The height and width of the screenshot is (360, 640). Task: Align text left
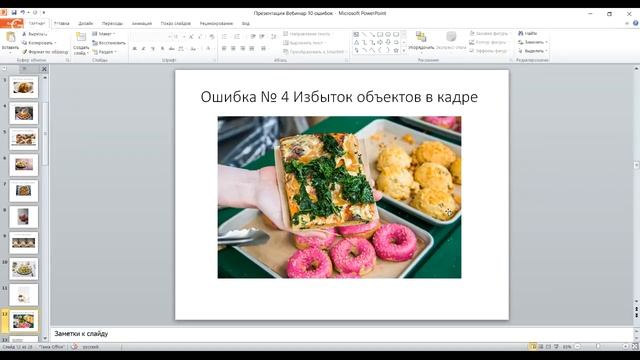pyautogui.click(x=224, y=49)
